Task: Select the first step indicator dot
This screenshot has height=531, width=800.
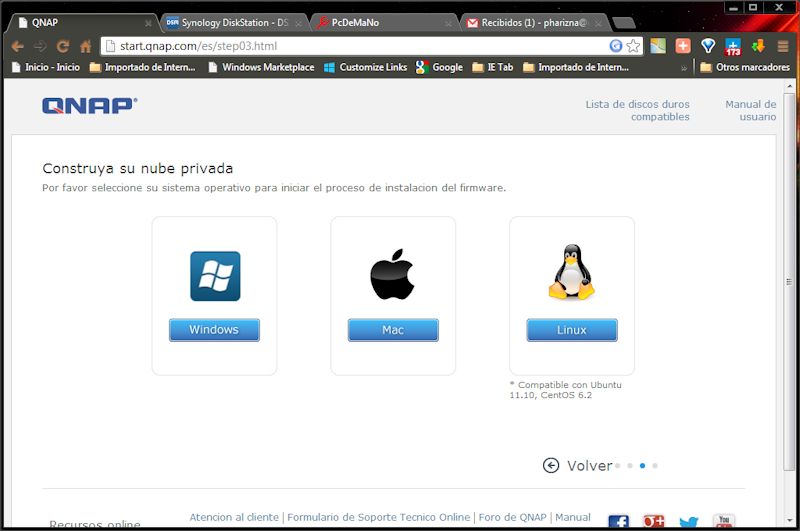Action: [618, 466]
